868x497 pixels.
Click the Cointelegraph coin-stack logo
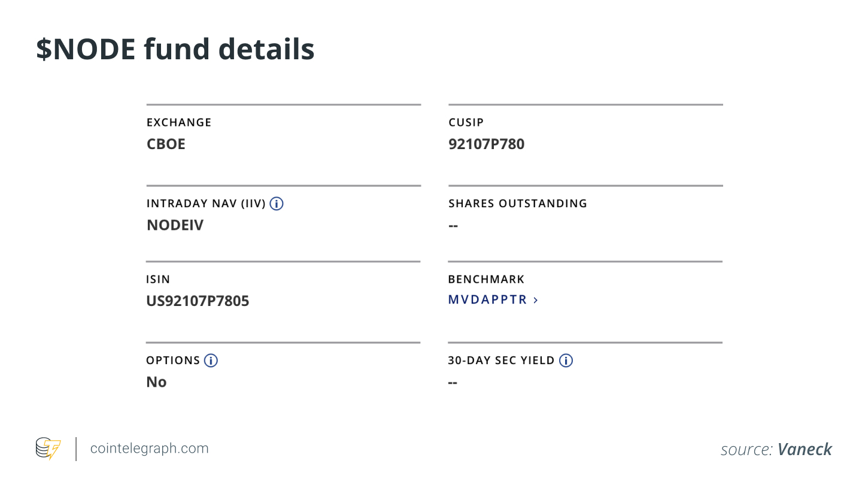[x=48, y=448]
